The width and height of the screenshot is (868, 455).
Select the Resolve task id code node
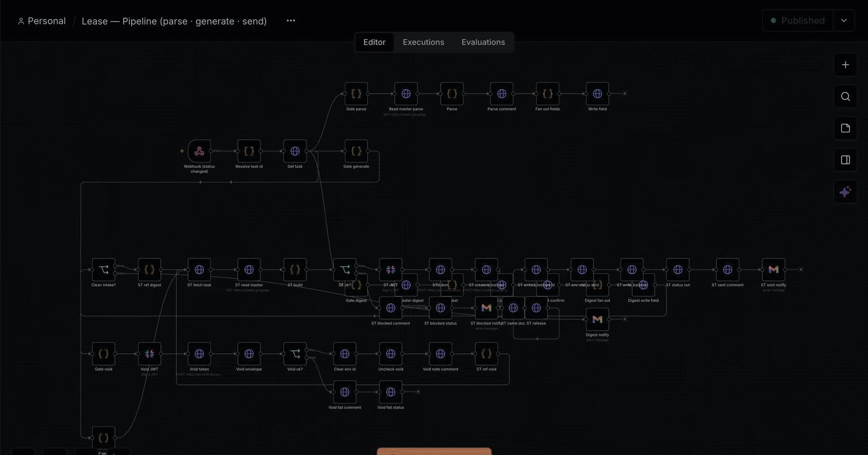(x=249, y=151)
